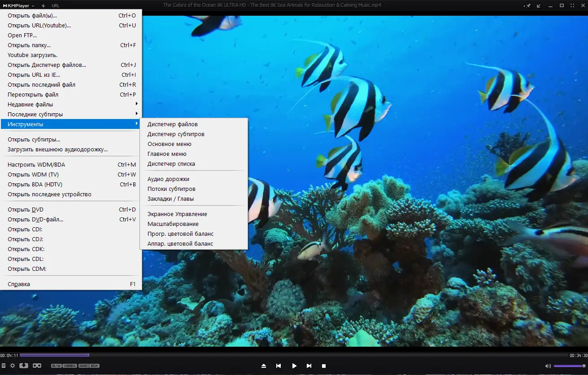Select Открыть WDM (TV)
The height and width of the screenshot is (375, 588).
pos(71,174)
